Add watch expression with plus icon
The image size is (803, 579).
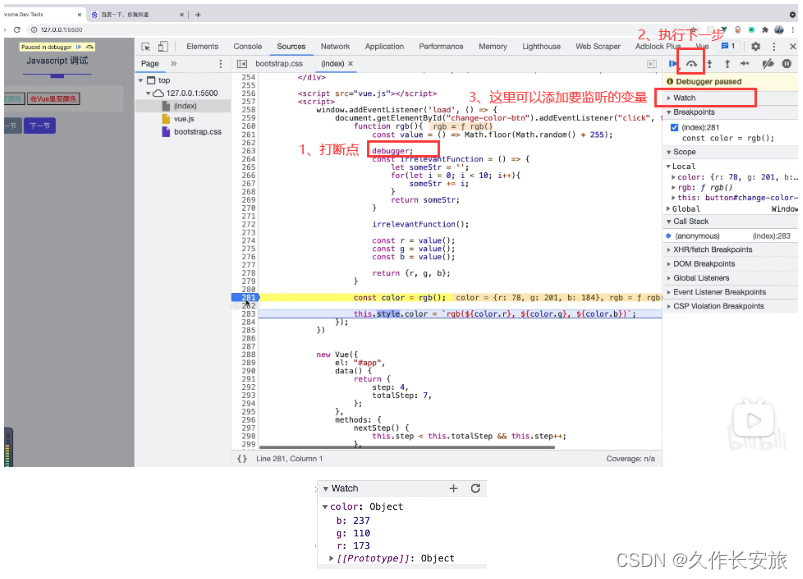pos(453,488)
